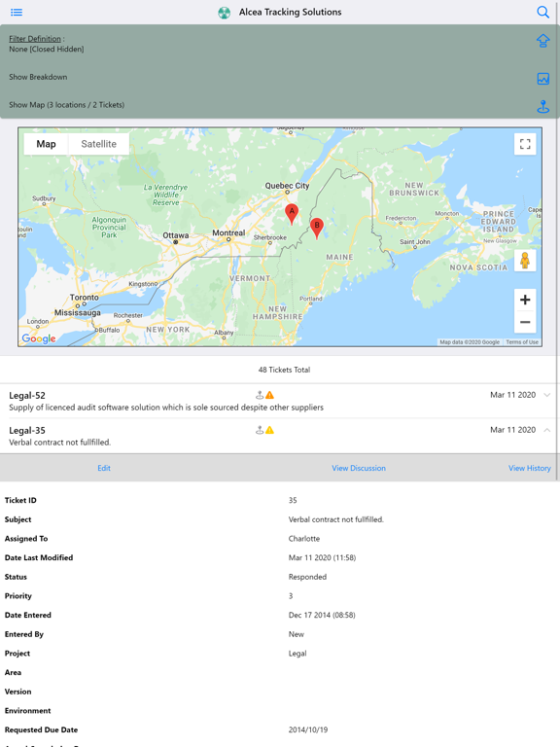Open the Filter Definition link
Screen dimensions: 560x747
(35, 39)
